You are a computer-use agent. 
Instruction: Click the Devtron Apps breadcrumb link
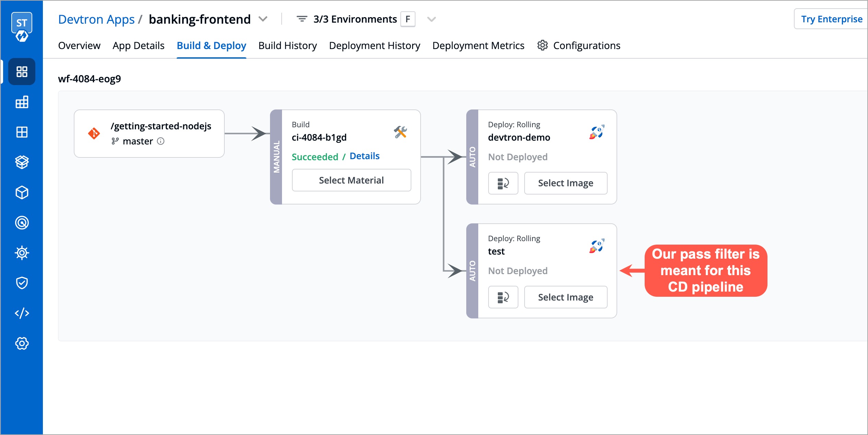pyautogui.click(x=96, y=19)
